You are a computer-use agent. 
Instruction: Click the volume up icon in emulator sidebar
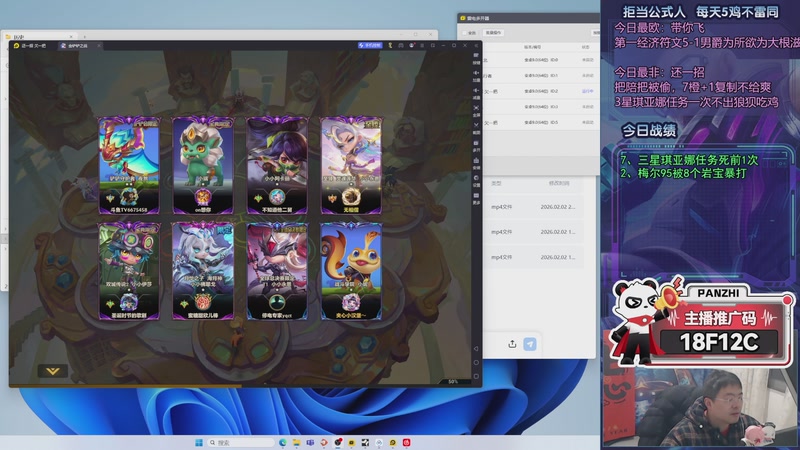[x=476, y=74]
